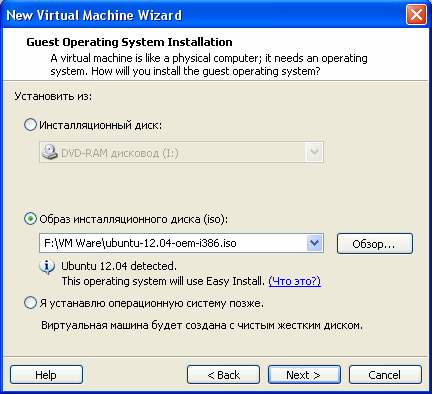432x394 pixels.
Task: Cancel the wizard
Action: pyautogui.click(x=385, y=375)
